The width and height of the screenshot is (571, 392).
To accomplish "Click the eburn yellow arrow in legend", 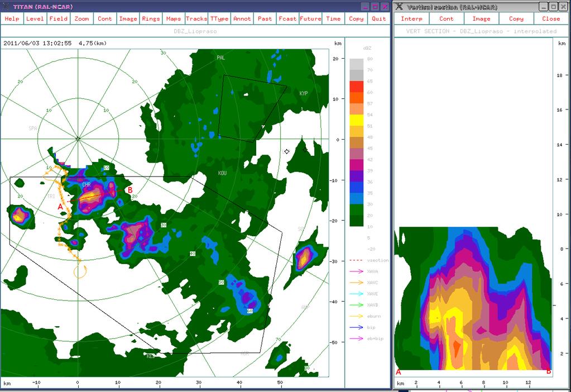I will coord(357,316).
